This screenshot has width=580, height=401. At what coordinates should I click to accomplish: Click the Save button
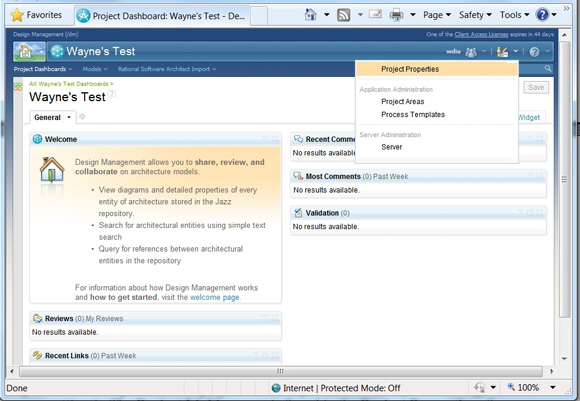point(536,87)
